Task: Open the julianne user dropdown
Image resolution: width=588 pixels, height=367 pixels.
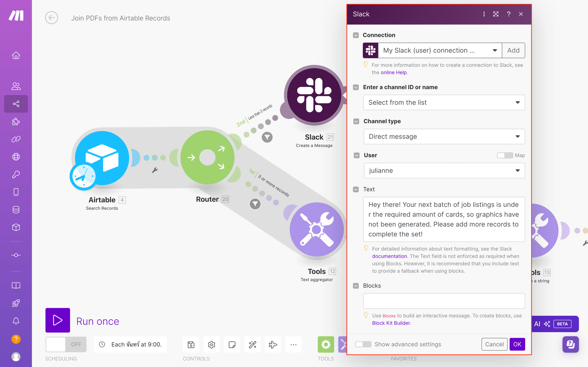Action: pyautogui.click(x=444, y=171)
